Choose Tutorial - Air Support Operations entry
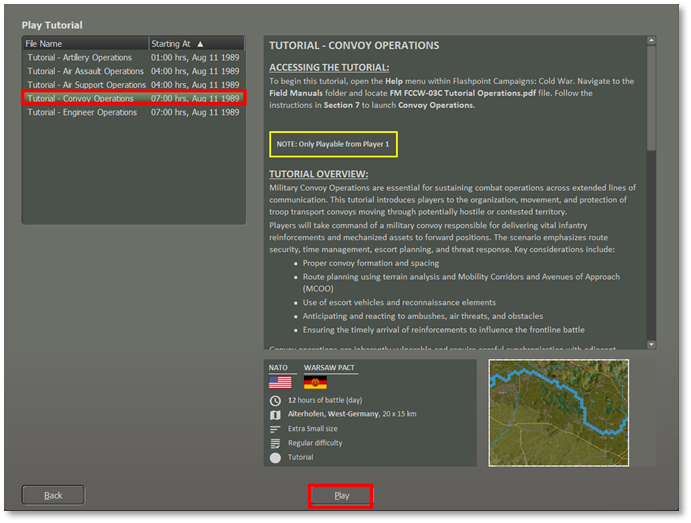 (x=86, y=85)
